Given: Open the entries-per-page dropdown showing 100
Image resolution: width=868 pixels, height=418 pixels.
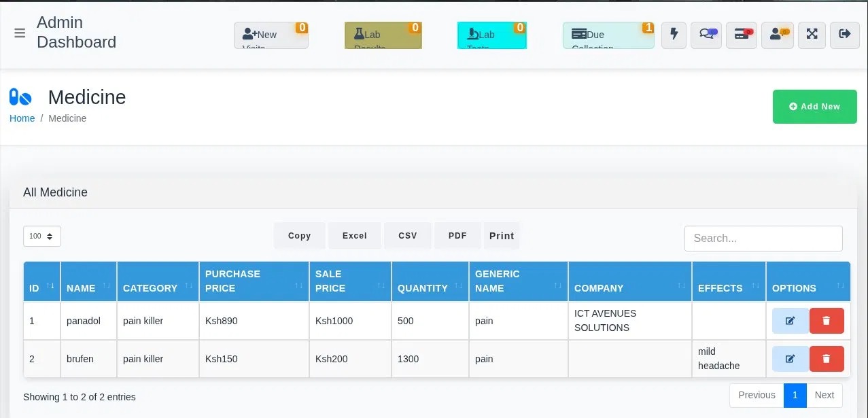Looking at the screenshot, I should tap(42, 236).
